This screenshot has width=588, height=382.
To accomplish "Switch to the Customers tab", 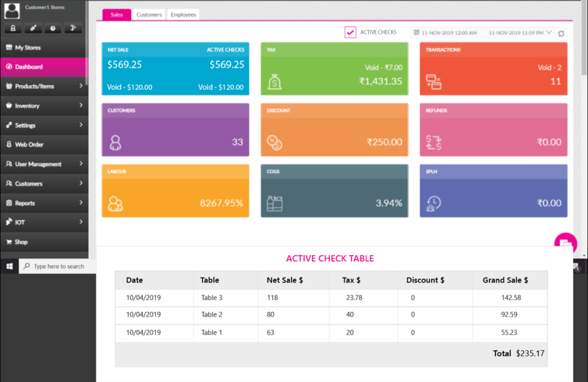I will 149,15.
